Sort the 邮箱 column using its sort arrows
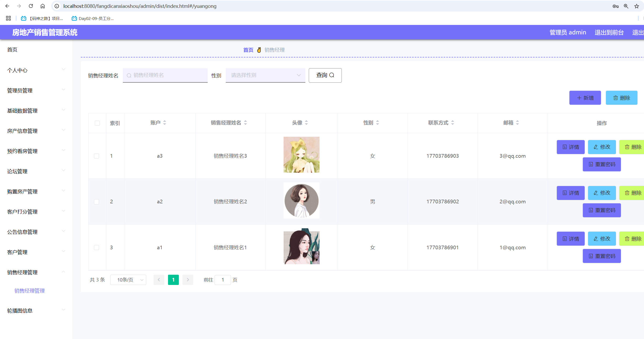Viewport: 644px width, 339px height. pos(517,122)
